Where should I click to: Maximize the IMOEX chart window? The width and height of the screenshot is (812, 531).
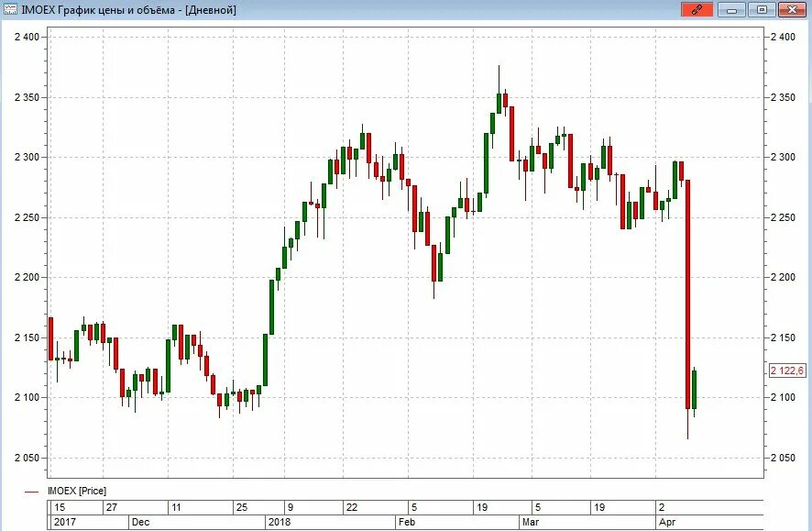point(762,9)
